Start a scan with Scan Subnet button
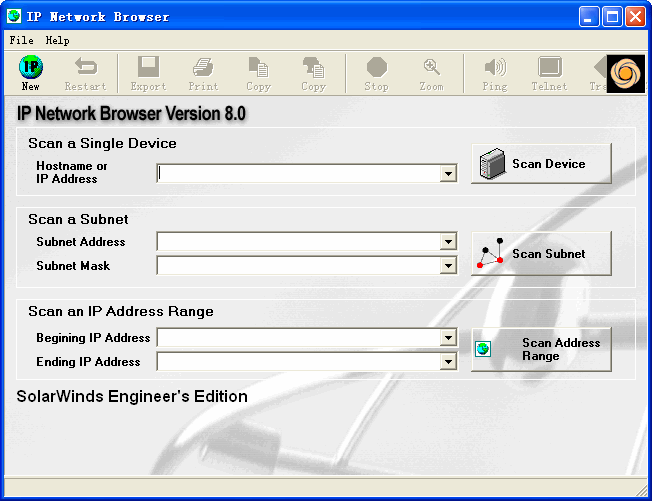The width and height of the screenshot is (652, 501). (x=541, y=254)
